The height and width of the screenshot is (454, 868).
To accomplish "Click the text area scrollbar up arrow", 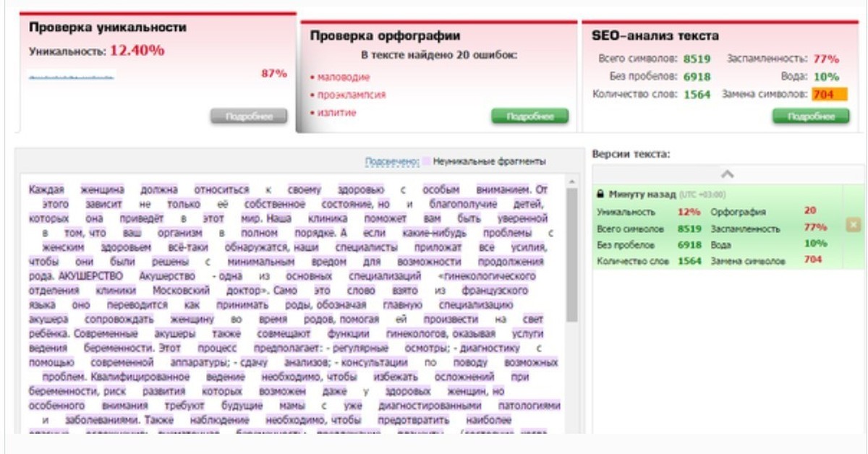I will pos(571,181).
